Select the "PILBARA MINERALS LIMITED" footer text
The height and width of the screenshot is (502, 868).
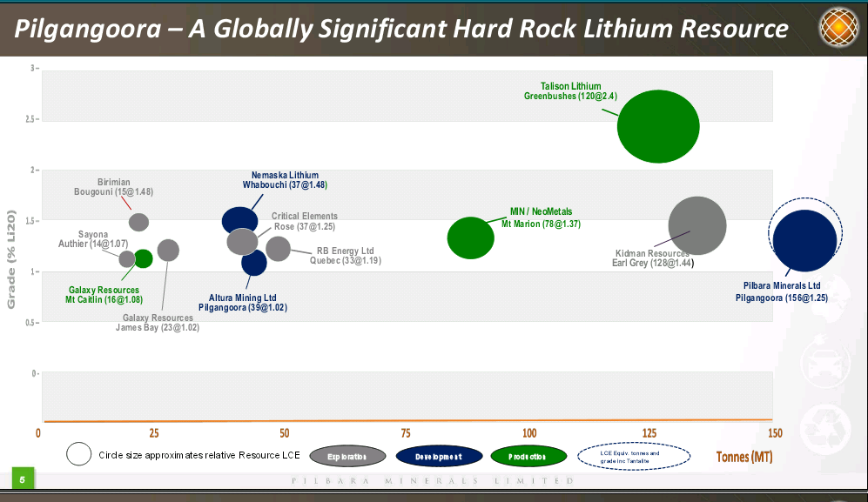pyautogui.click(x=433, y=481)
